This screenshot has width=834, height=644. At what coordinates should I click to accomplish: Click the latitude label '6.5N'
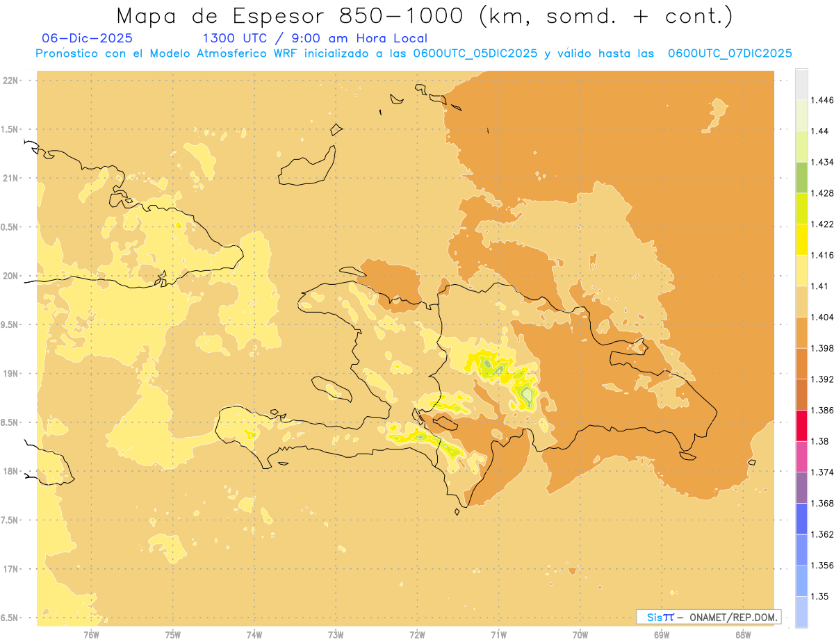coord(10,618)
